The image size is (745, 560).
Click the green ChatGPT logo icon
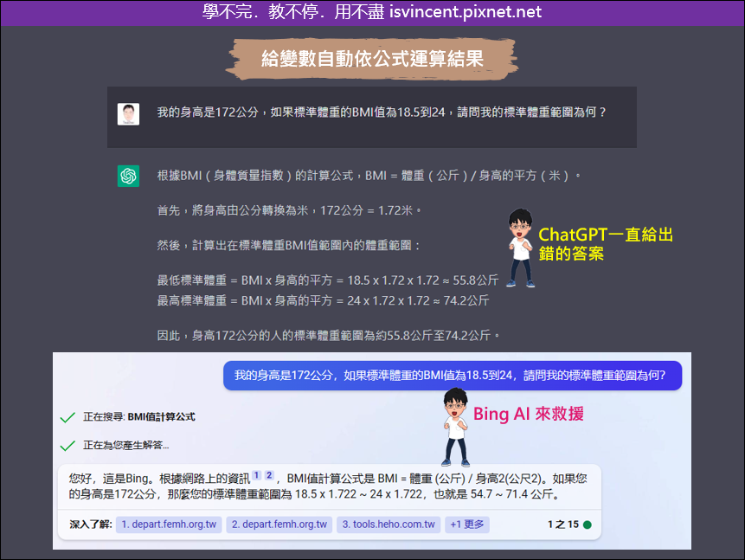coord(128,176)
